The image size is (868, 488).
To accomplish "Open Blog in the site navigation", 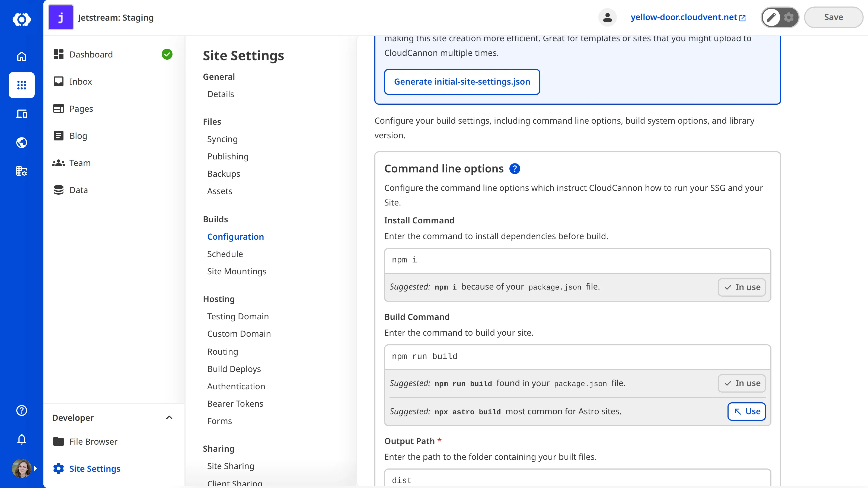I will [x=78, y=136].
